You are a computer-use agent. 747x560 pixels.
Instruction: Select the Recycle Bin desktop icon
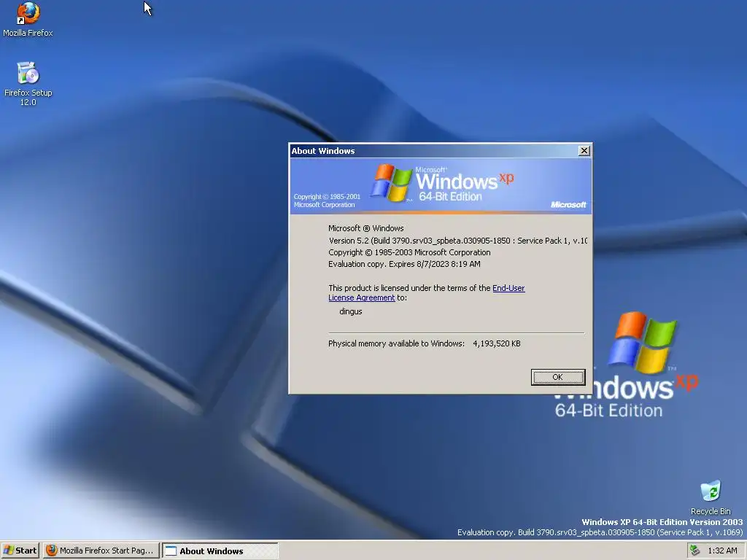click(x=711, y=497)
